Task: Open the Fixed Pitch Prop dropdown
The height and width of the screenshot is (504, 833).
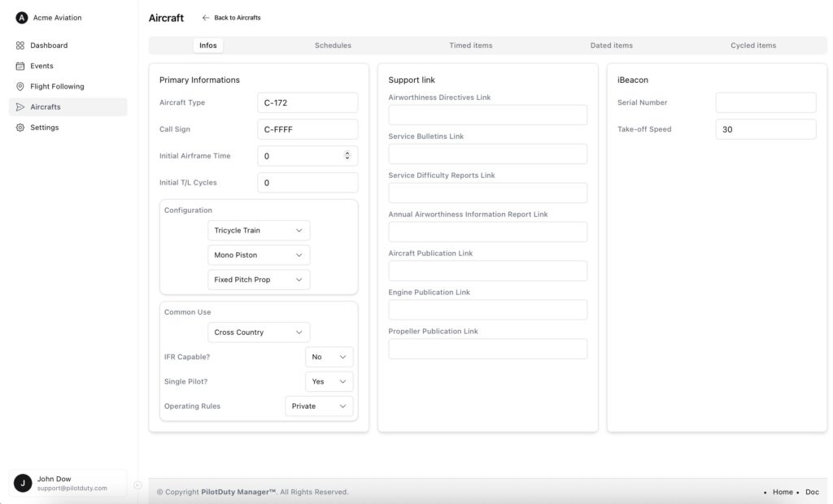Action: click(x=259, y=280)
